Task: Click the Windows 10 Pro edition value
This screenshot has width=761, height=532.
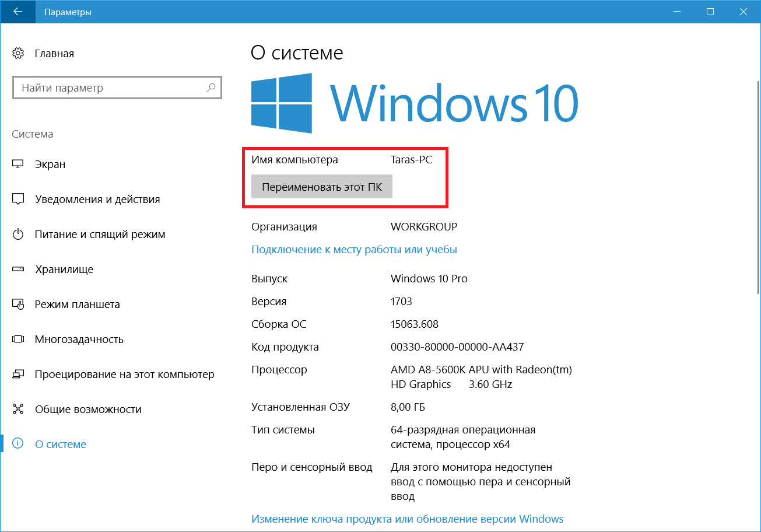Action: [429, 279]
